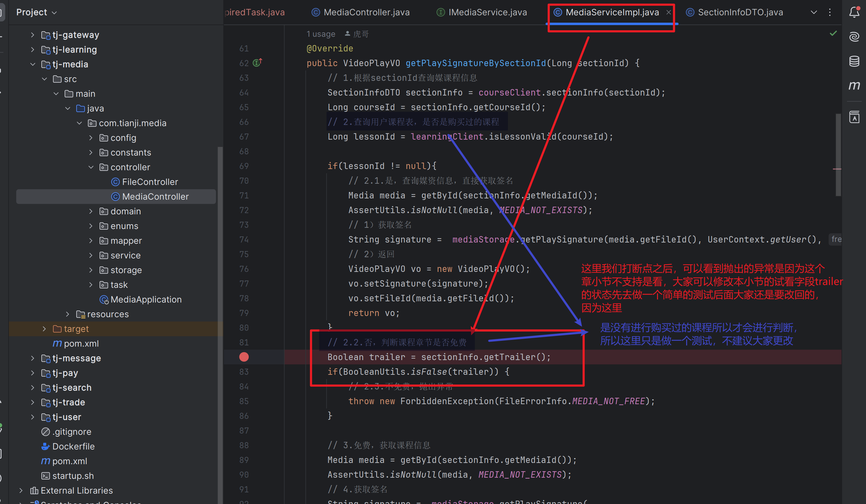Open the translation tool window icon
This screenshot has width=866, height=504.
(854, 117)
